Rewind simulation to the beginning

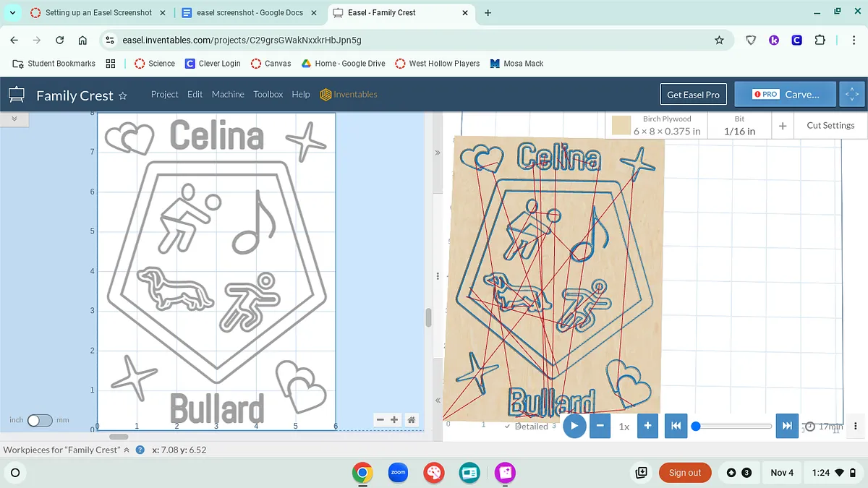click(676, 426)
